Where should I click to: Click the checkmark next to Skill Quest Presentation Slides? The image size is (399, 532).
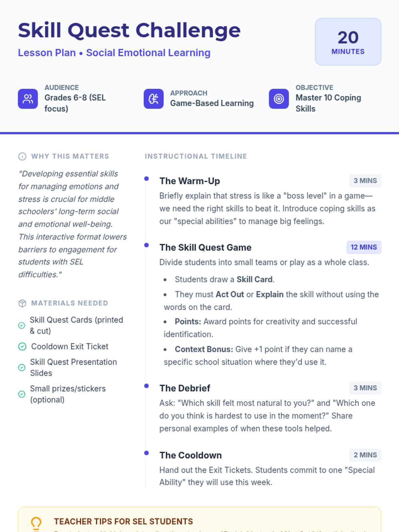(x=22, y=367)
